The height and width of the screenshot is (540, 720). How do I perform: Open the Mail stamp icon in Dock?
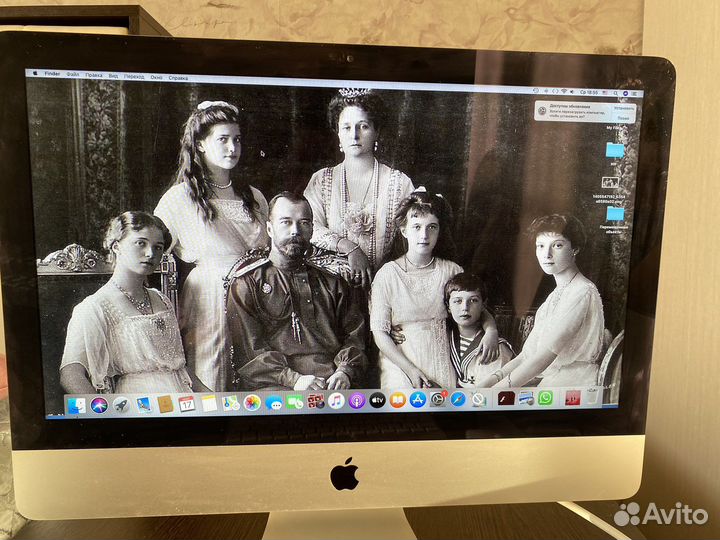(x=143, y=405)
